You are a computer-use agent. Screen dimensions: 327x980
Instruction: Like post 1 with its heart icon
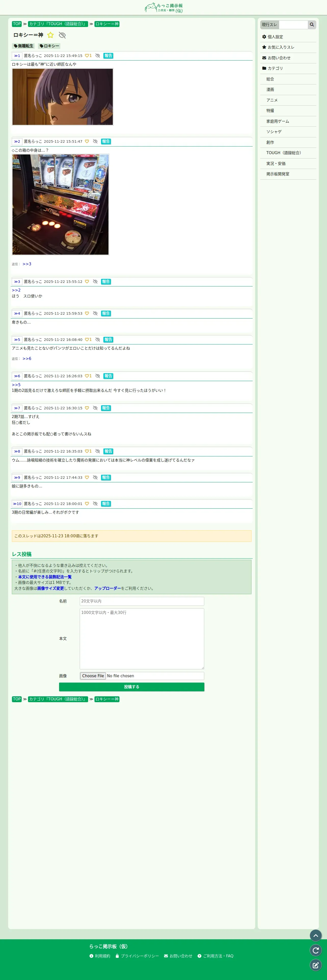[x=88, y=55]
